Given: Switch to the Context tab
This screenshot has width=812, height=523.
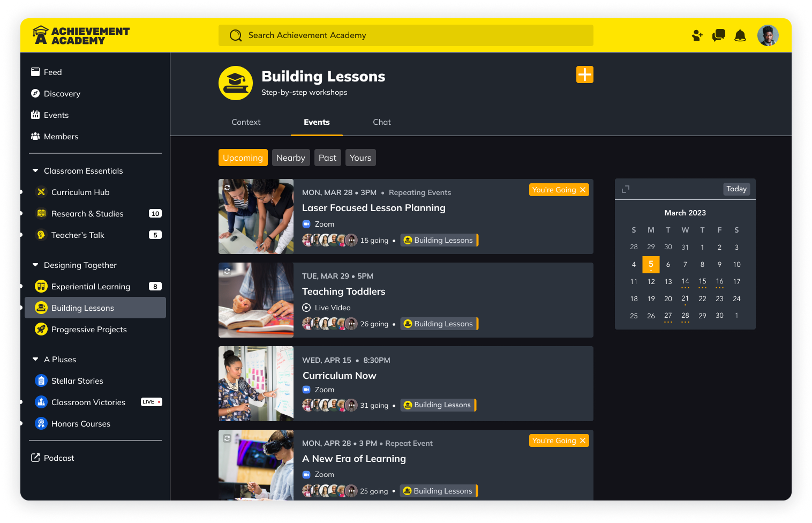Looking at the screenshot, I should point(246,122).
